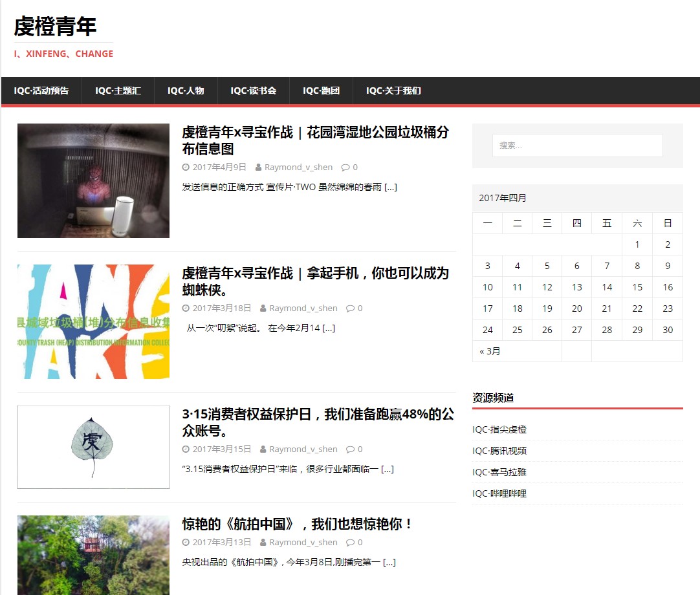This screenshot has width=700, height=595.
Task: Click the author icon next to Raymond_v_shen on first post
Action: pyautogui.click(x=259, y=168)
